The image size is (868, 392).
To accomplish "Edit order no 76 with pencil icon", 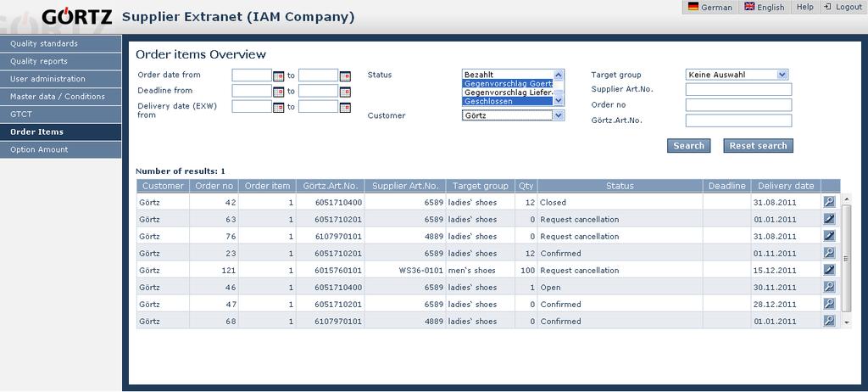I will 829,236.
